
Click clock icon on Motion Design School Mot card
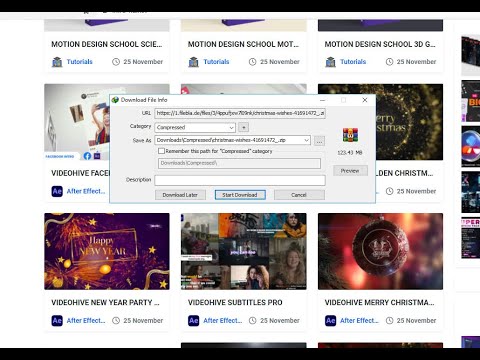(x=253, y=62)
